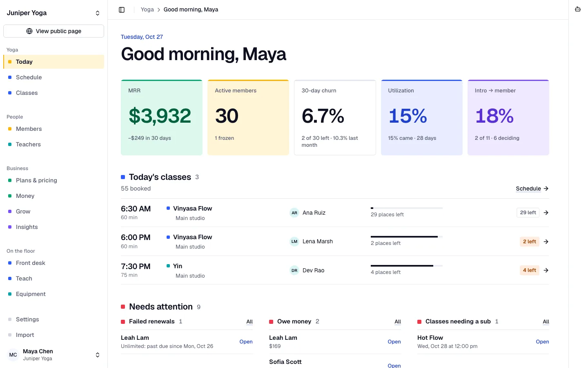Click the 2 places left capacity bar

tap(407, 237)
